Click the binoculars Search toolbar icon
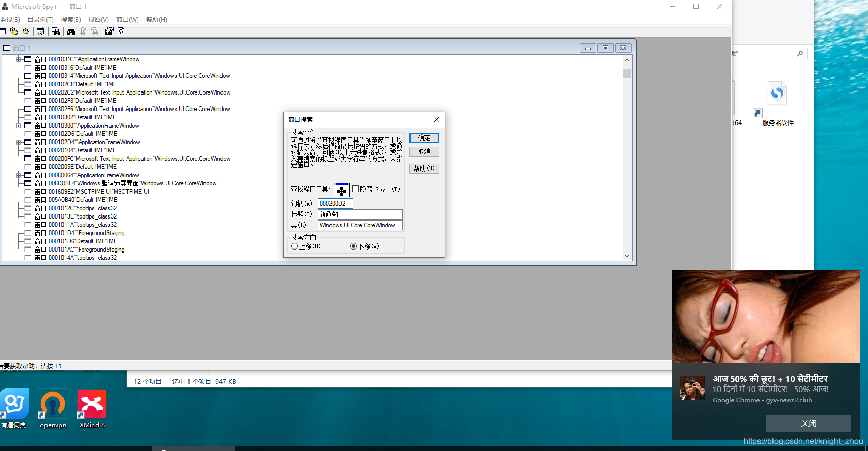The height and width of the screenshot is (451, 868). tap(71, 32)
